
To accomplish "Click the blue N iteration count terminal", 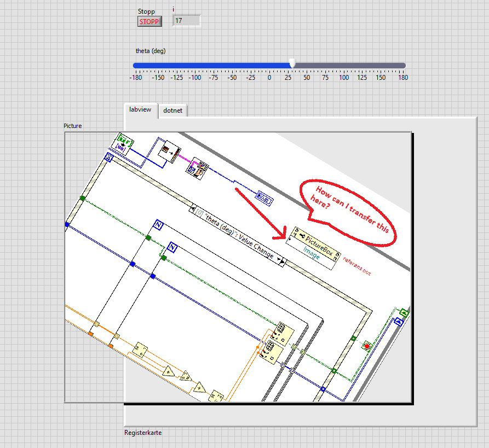I will [x=157, y=224].
